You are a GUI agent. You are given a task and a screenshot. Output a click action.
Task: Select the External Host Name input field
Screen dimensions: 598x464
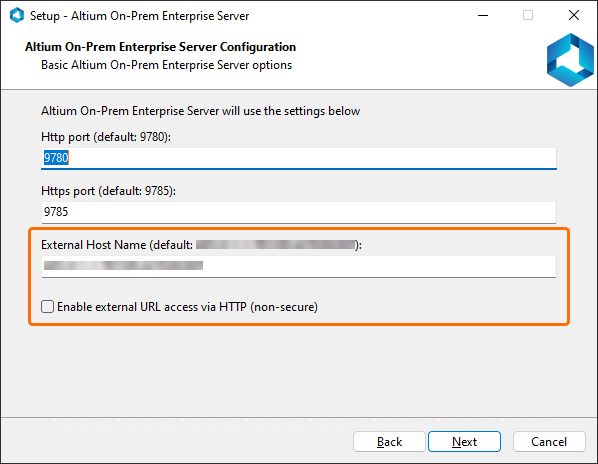[x=299, y=266]
